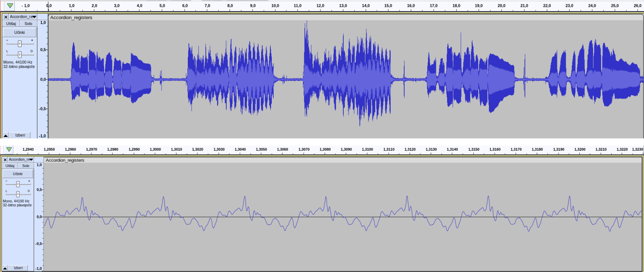Click green playhead triangle in lower timeline
644x272 pixels.
[x=9, y=149]
